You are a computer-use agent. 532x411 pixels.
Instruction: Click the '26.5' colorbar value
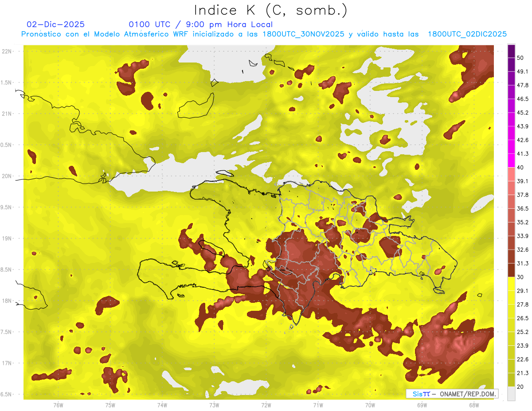click(523, 318)
